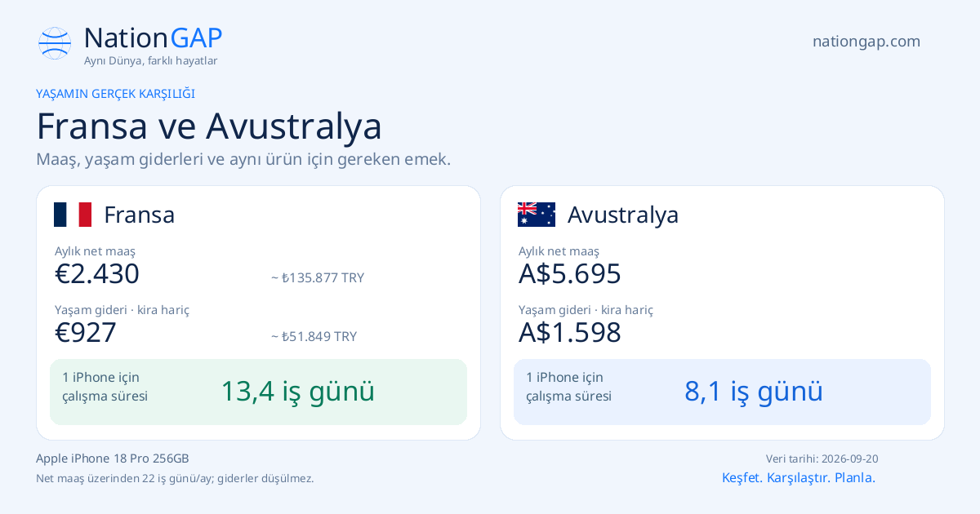Select Australia salary A$5.695
The image size is (980, 514).
570,274
